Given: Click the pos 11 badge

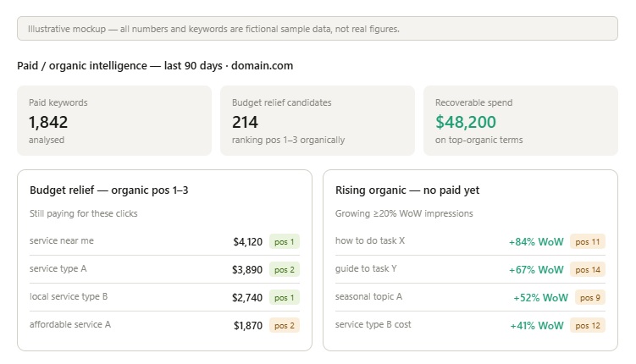Looking at the screenshot, I should (x=588, y=241).
